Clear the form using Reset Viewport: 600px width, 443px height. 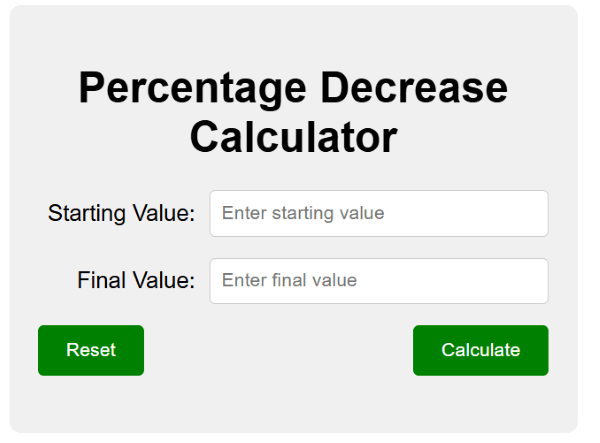pos(91,350)
